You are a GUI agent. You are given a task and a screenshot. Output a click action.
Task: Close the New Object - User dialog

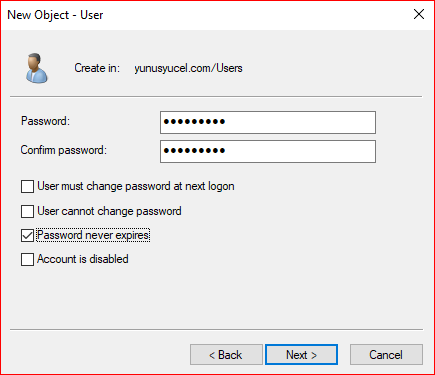[419, 14]
